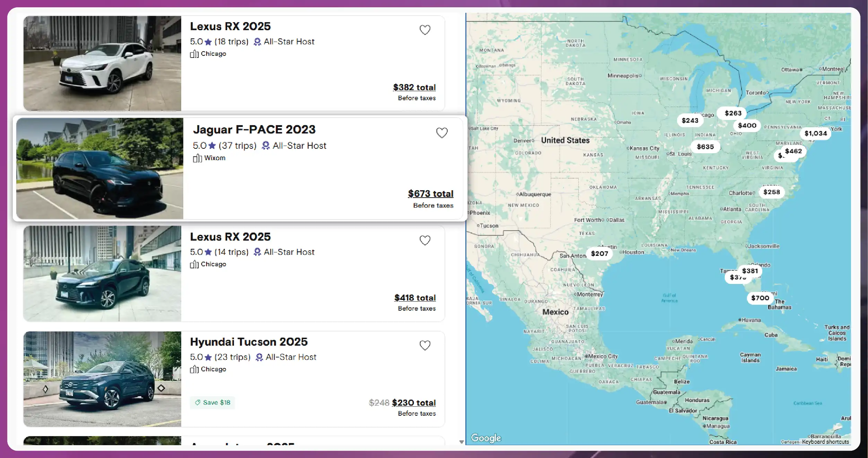
Task: Open Keyboard shortcuts on the map
Action: click(825, 442)
